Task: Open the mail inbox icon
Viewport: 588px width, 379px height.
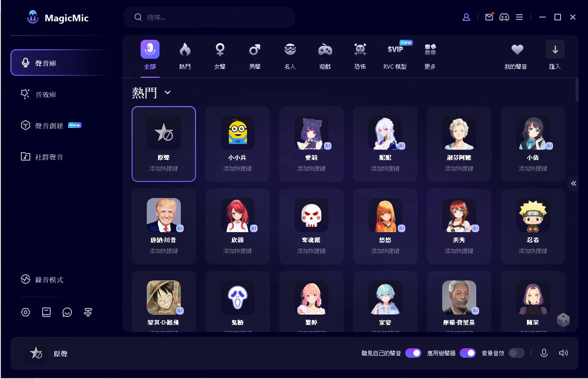Action: (489, 17)
